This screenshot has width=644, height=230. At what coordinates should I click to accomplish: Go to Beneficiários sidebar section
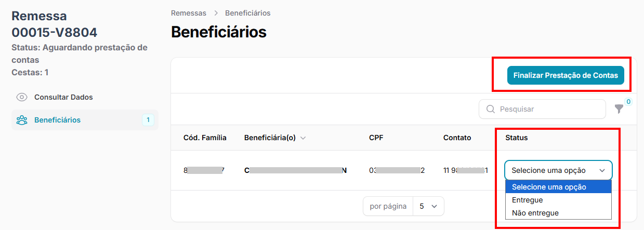pyautogui.click(x=57, y=120)
